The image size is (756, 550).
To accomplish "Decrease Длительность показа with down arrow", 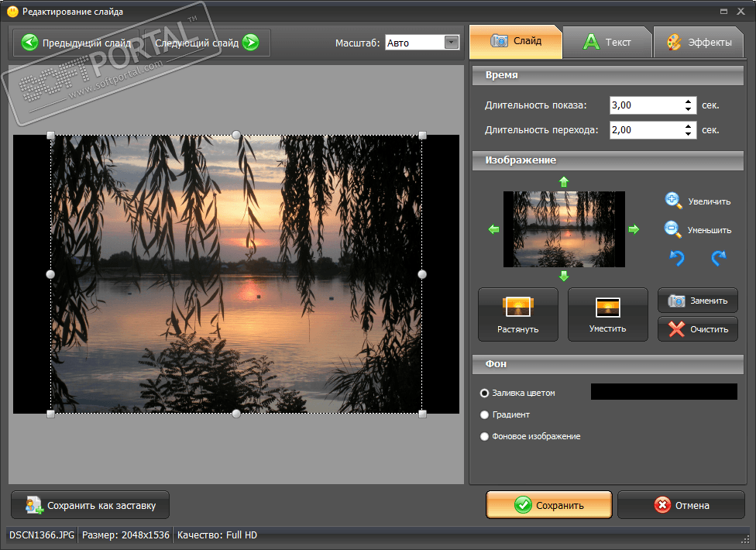I will coord(689,109).
